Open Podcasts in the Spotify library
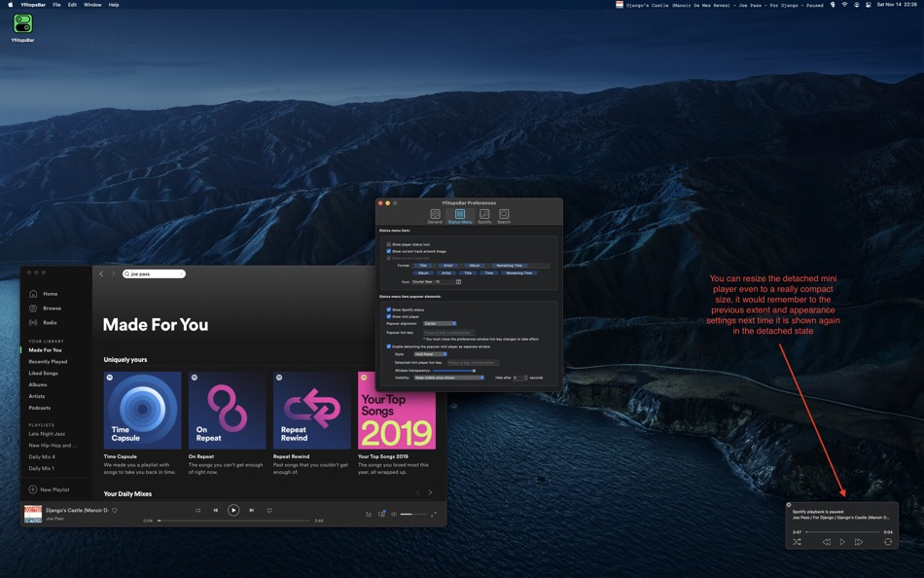The width and height of the screenshot is (924, 578). click(40, 408)
